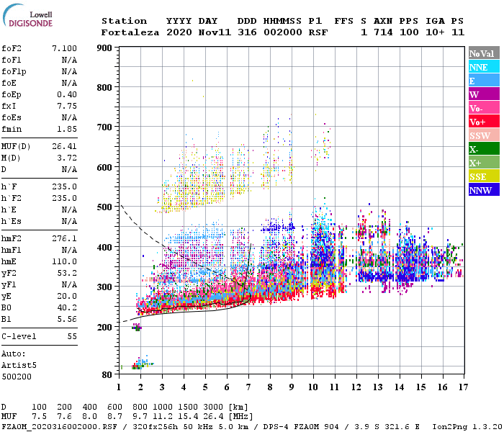
Task: Select the E light-blue legend swatch
Action: tap(484, 81)
